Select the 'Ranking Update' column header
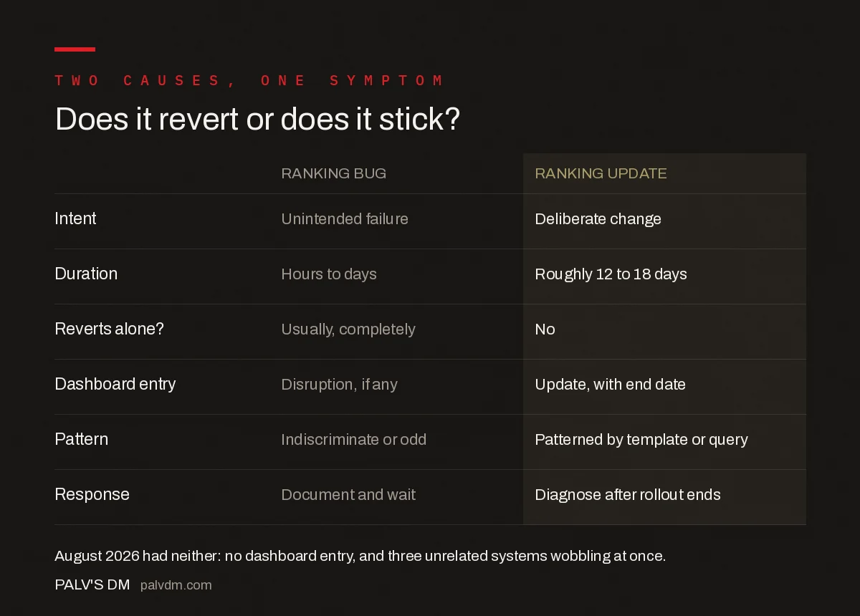Image resolution: width=860 pixels, height=616 pixels. point(601,173)
